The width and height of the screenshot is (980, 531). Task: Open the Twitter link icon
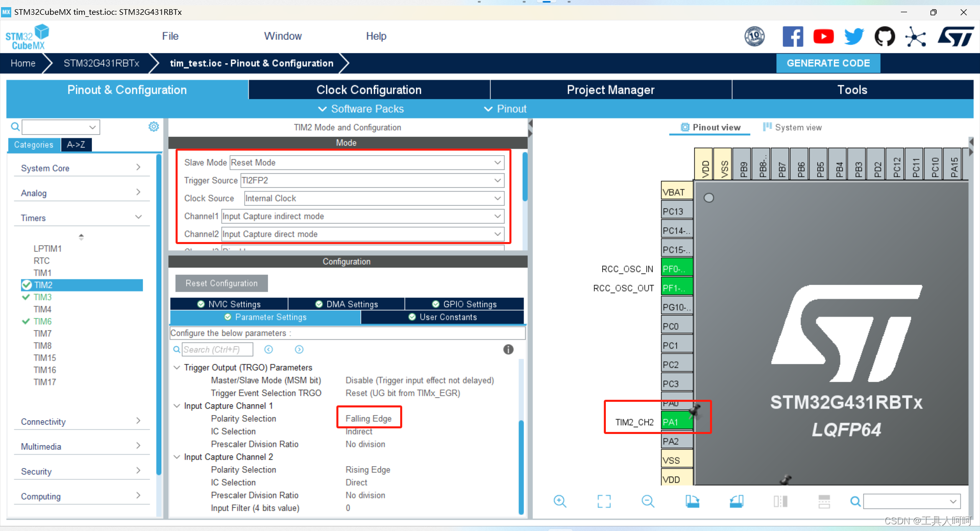pyautogui.click(x=854, y=36)
